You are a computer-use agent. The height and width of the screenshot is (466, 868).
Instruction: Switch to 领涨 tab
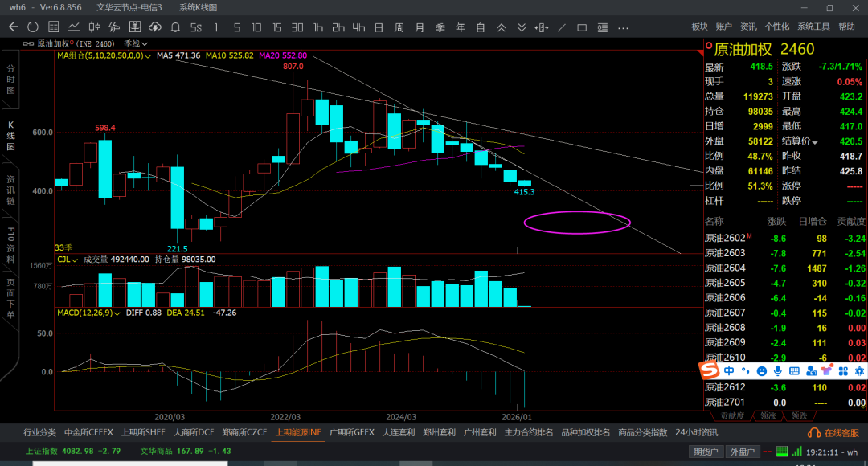[768, 415]
